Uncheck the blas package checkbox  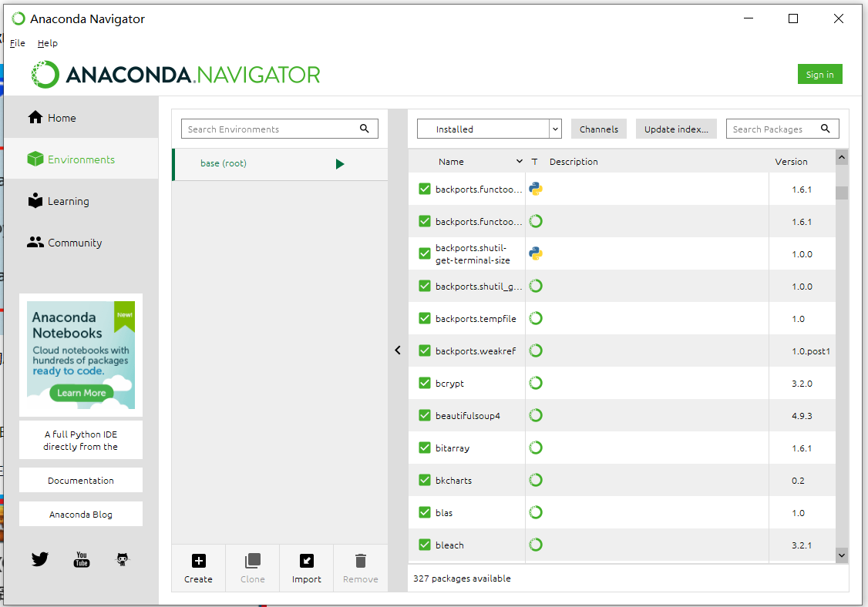(425, 512)
